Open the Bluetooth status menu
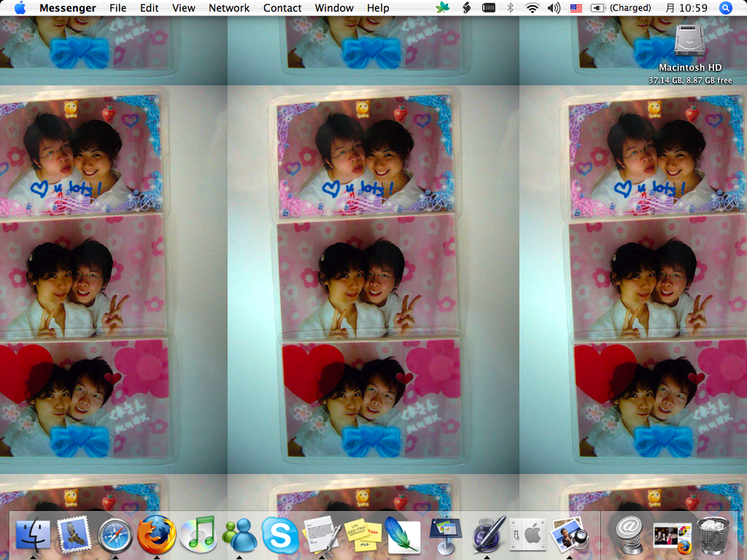Screen dimensions: 747x560 pos(510,7)
